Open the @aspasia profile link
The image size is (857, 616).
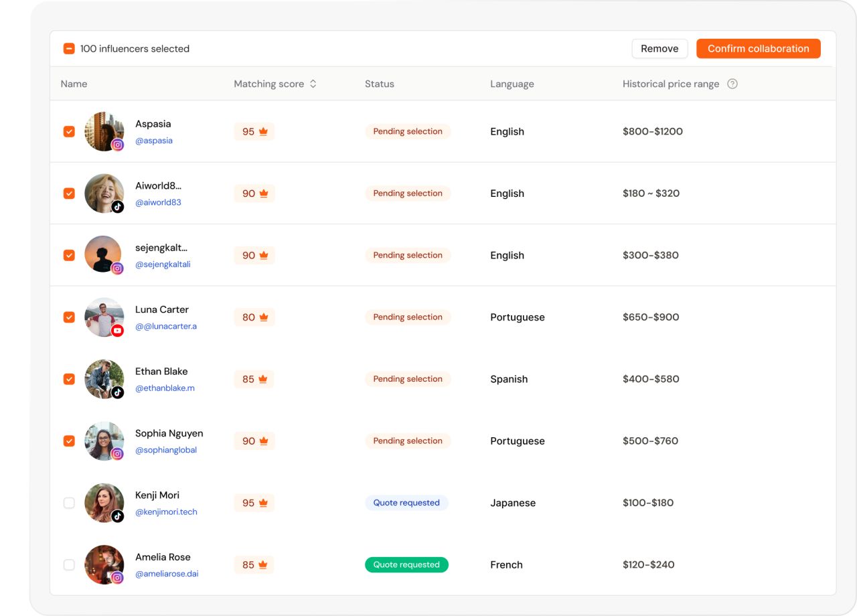coord(154,141)
